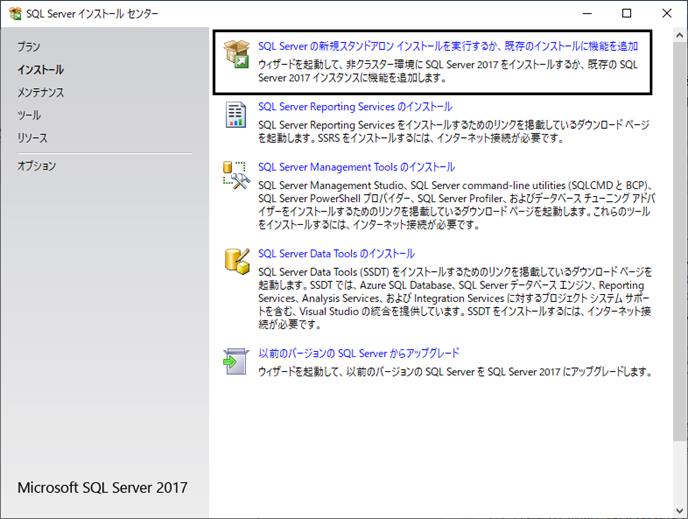Open the SQL Server Management Tools のインストール link
This screenshot has height=519, width=688.
tap(356, 167)
